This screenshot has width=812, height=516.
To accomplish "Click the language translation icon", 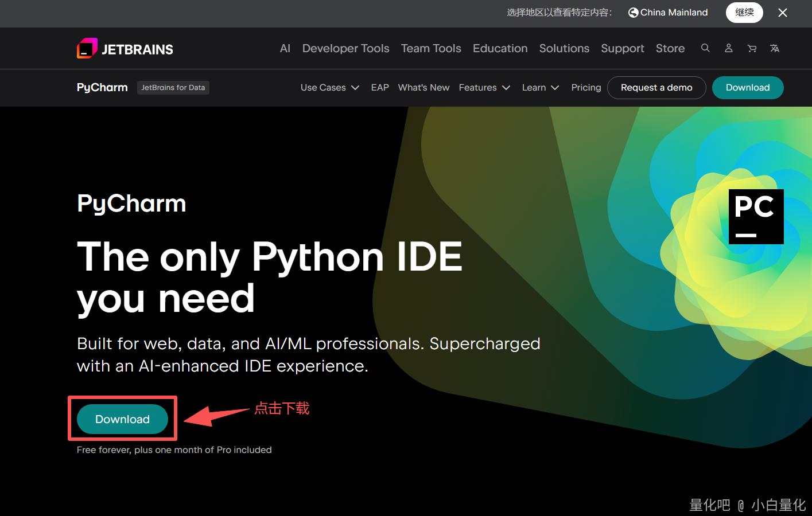I will [775, 48].
